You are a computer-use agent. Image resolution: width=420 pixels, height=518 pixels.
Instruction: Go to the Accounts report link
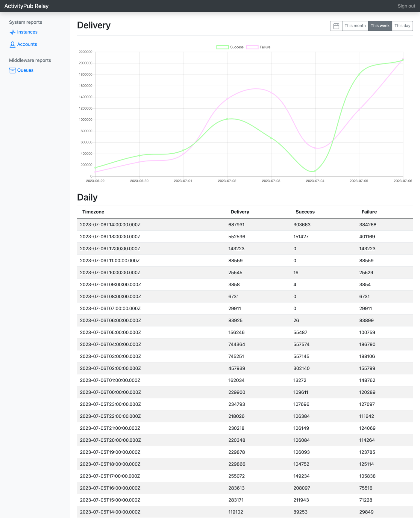click(27, 44)
